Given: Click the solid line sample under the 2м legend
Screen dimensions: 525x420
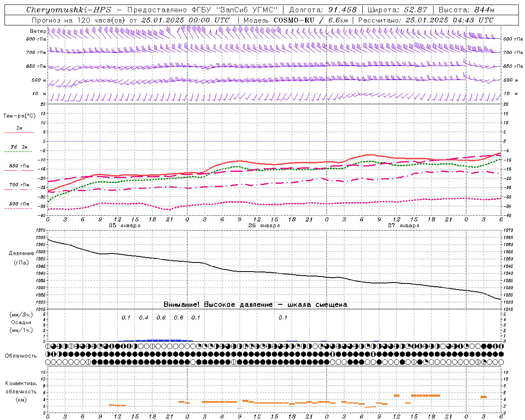Looking at the screenshot, I should point(19,133).
